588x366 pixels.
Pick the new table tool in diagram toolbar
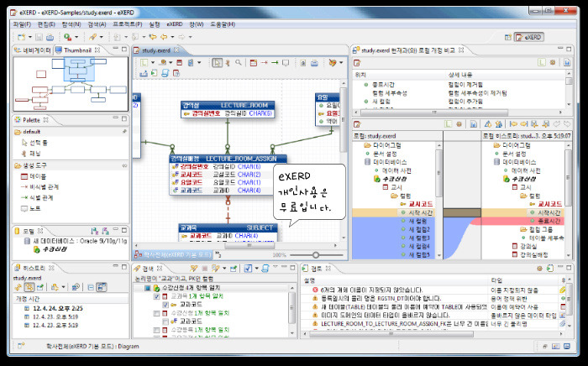(254, 63)
